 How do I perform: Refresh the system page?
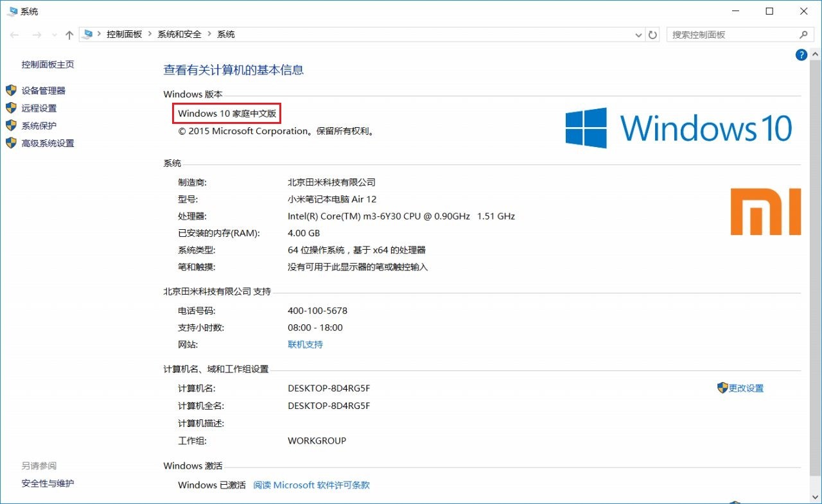point(653,35)
